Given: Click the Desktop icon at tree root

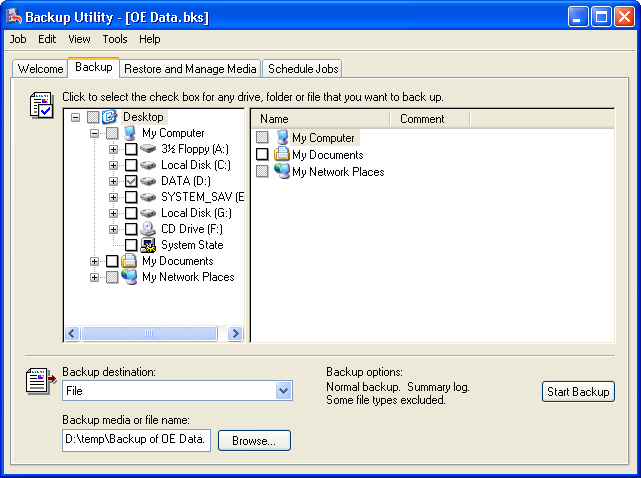Looking at the screenshot, I should [110, 117].
